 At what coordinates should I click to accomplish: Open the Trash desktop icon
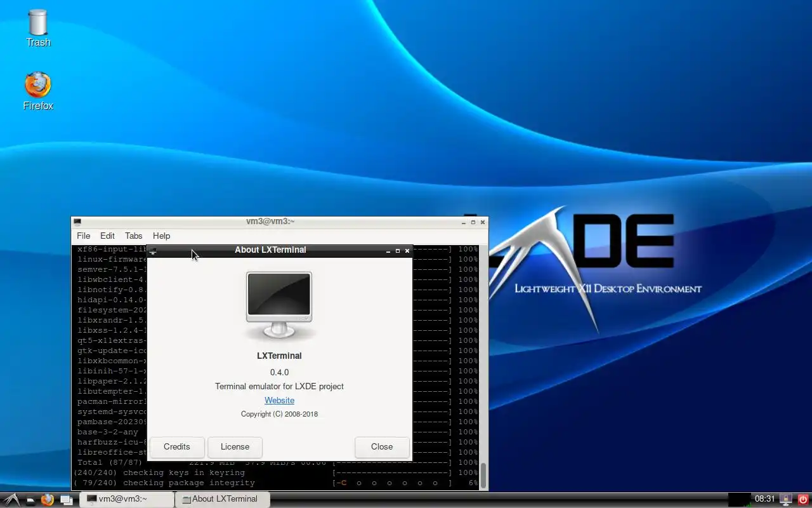(38, 29)
